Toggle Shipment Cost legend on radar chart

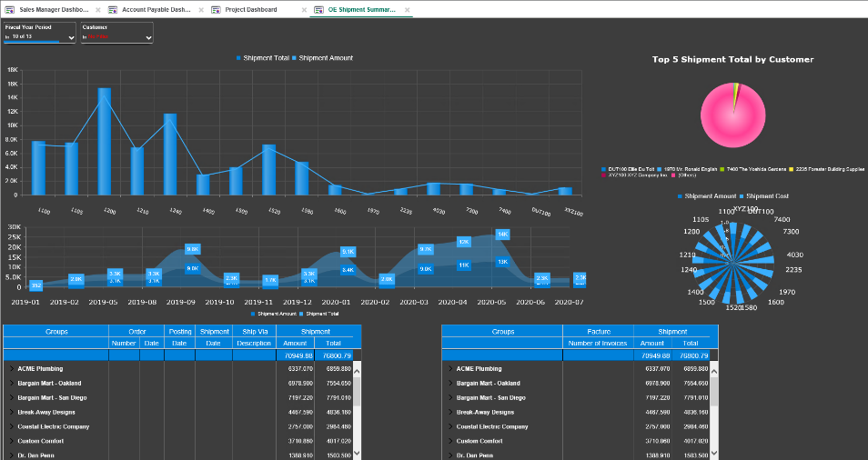click(767, 195)
